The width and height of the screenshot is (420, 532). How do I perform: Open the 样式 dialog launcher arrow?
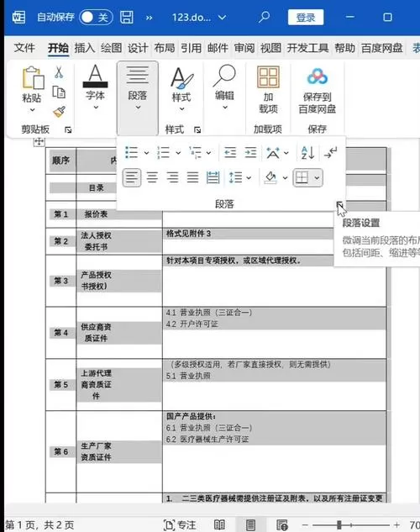pos(197,129)
